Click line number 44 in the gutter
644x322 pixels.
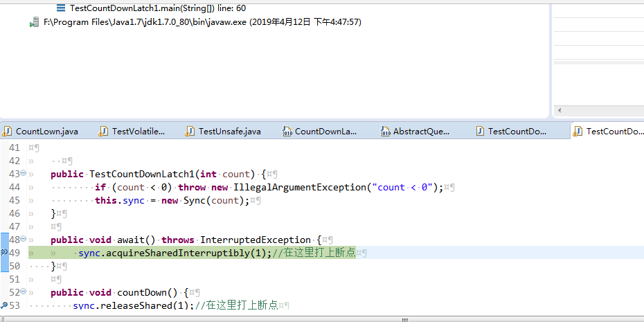click(x=15, y=187)
